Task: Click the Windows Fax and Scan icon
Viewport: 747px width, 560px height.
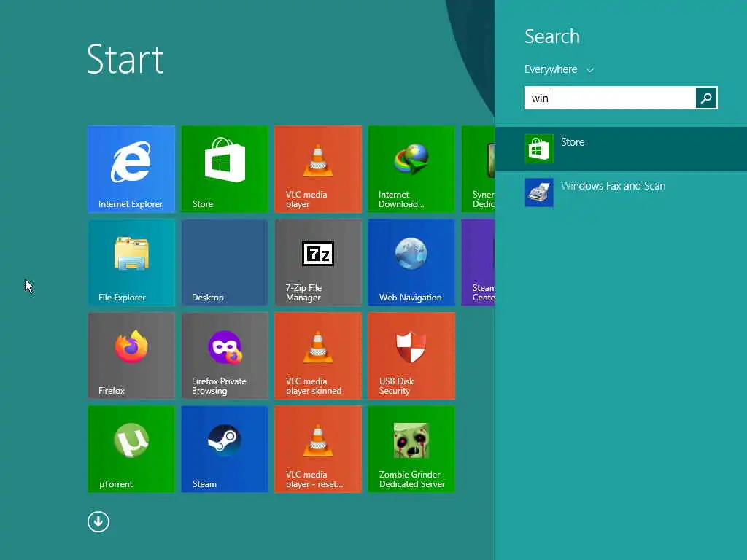Action: click(x=539, y=192)
